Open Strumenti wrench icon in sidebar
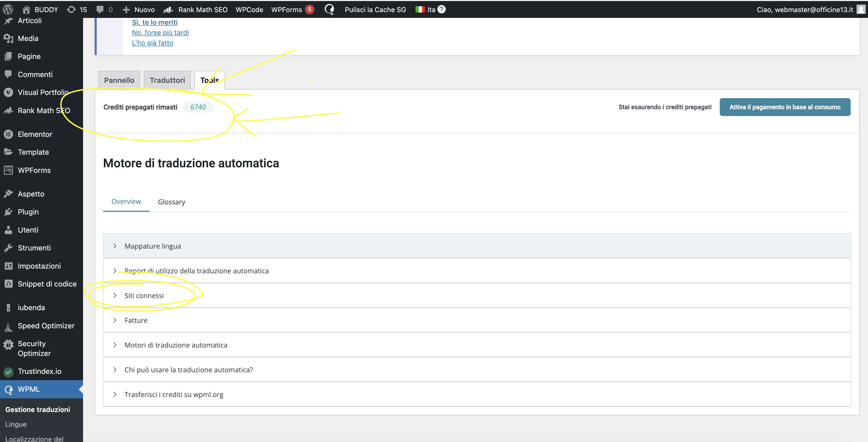Viewport: 868px width, 442px height. pyautogui.click(x=8, y=248)
